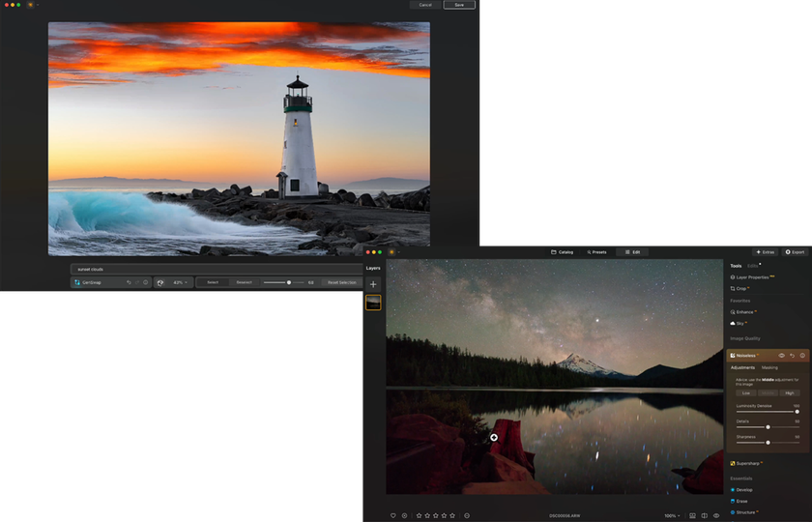Click the Extras button
The height and width of the screenshot is (522, 812).
(x=765, y=252)
